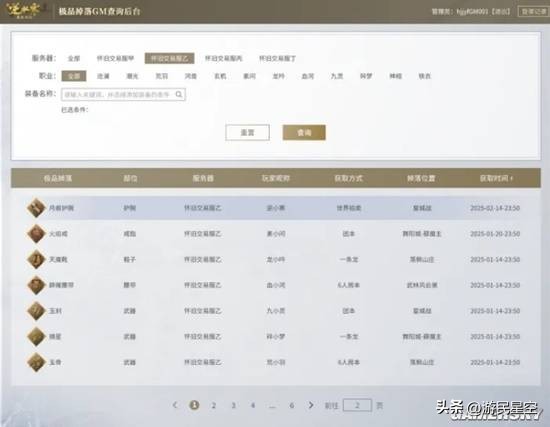Image resolution: width=550 pixels, height=427 pixels.
Task: Filter by class 龙吟
Action: click(x=279, y=76)
